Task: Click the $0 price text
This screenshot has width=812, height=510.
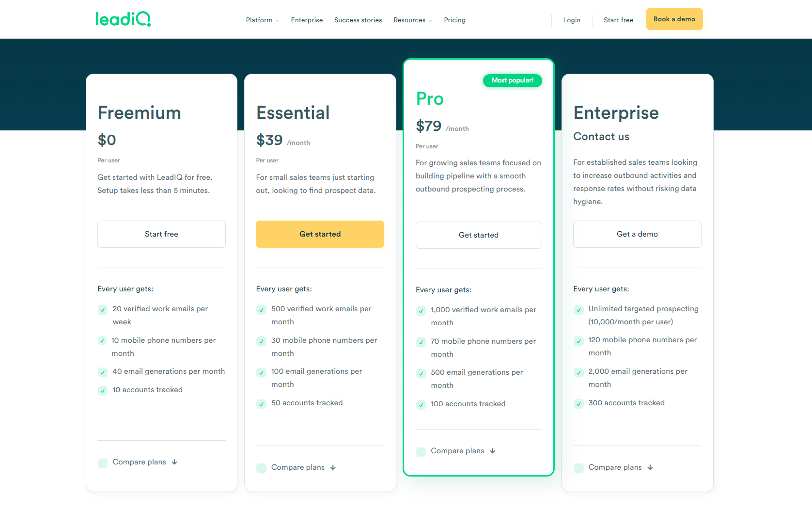Action: (x=107, y=140)
